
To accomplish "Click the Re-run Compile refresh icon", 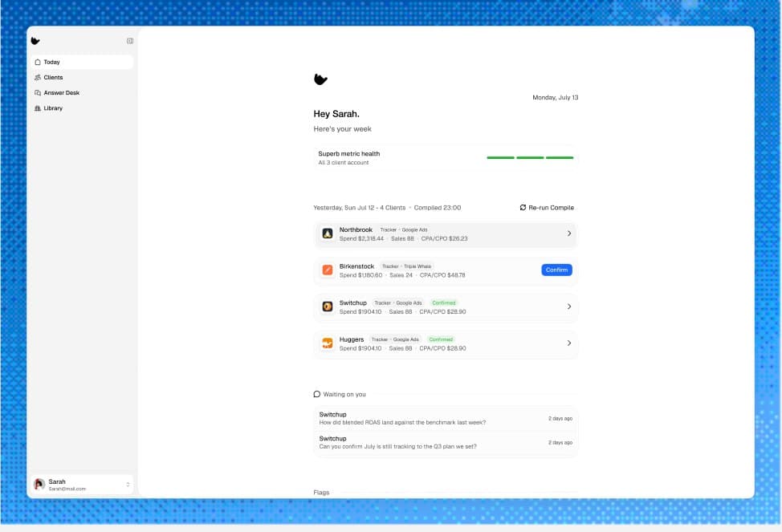I will (523, 207).
